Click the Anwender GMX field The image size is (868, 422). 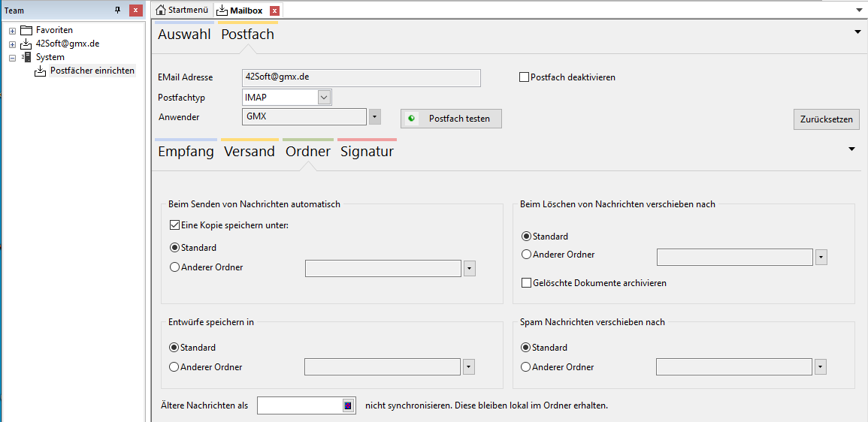pyautogui.click(x=304, y=116)
